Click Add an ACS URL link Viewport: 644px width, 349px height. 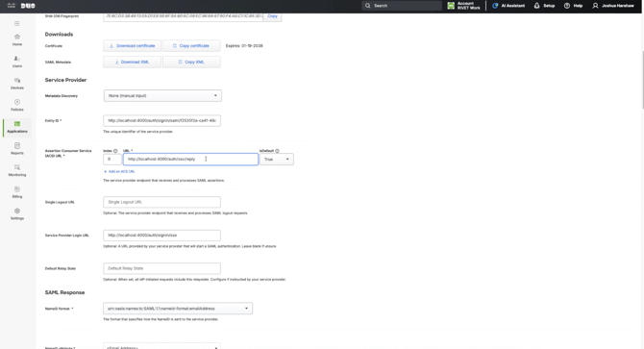119,172
